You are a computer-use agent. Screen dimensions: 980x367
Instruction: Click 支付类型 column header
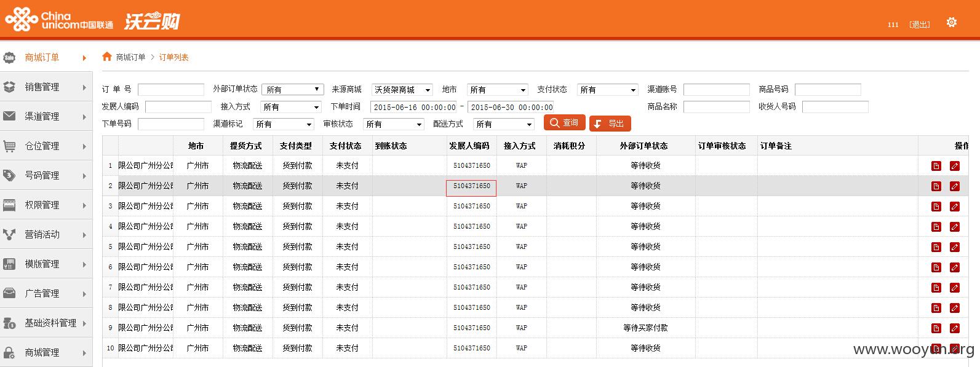[x=296, y=146]
